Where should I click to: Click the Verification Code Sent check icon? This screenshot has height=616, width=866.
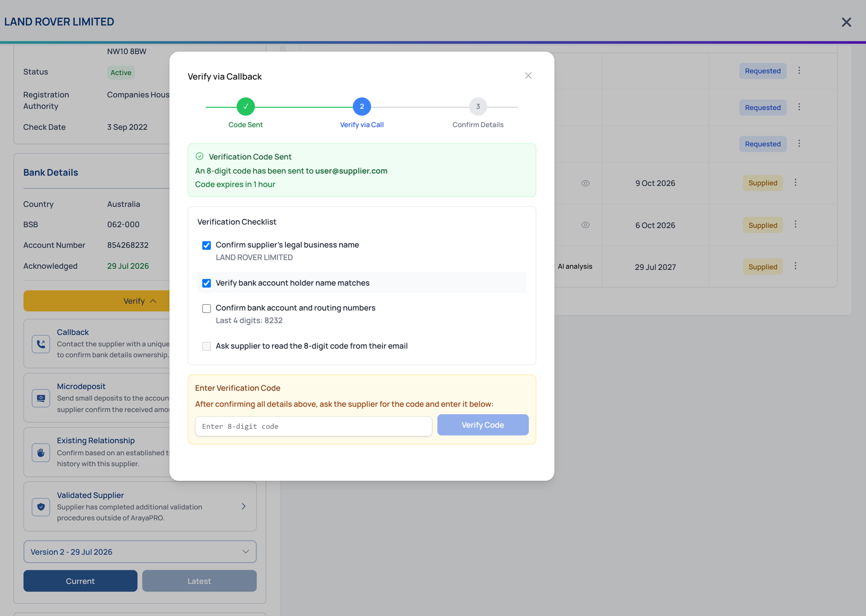point(199,156)
